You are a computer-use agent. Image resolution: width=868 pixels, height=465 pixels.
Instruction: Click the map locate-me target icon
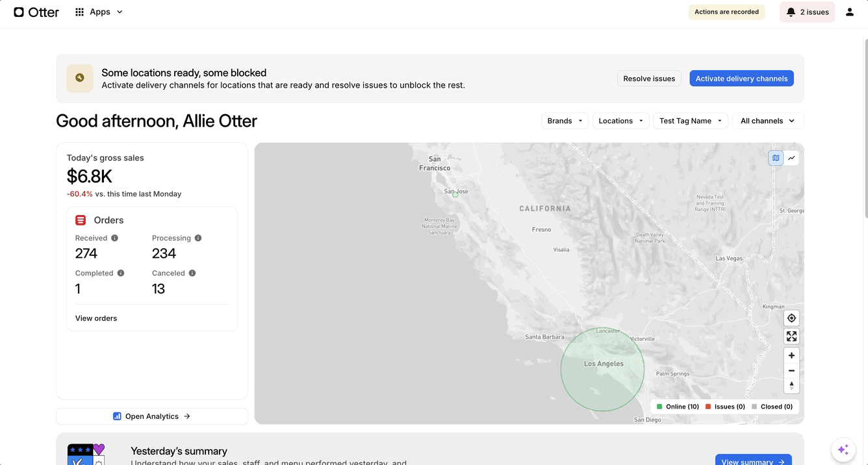click(791, 318)
